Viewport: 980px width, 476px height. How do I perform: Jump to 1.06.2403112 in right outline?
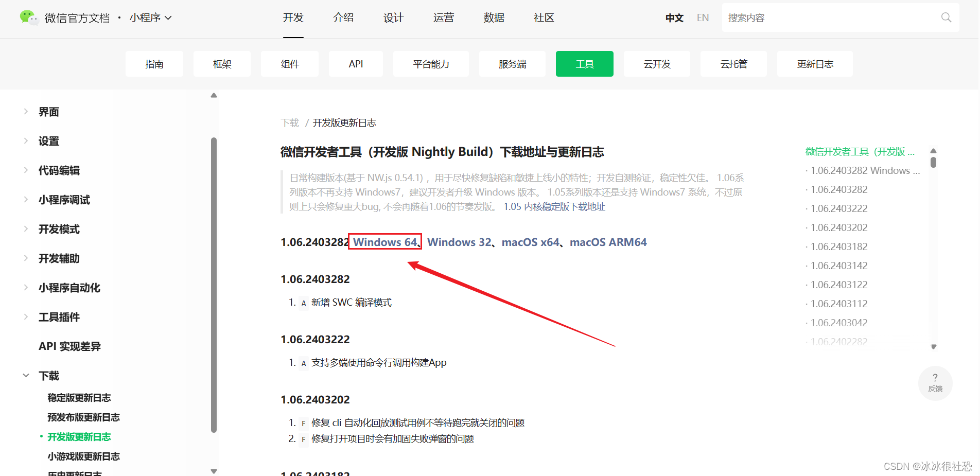point(839,304)
